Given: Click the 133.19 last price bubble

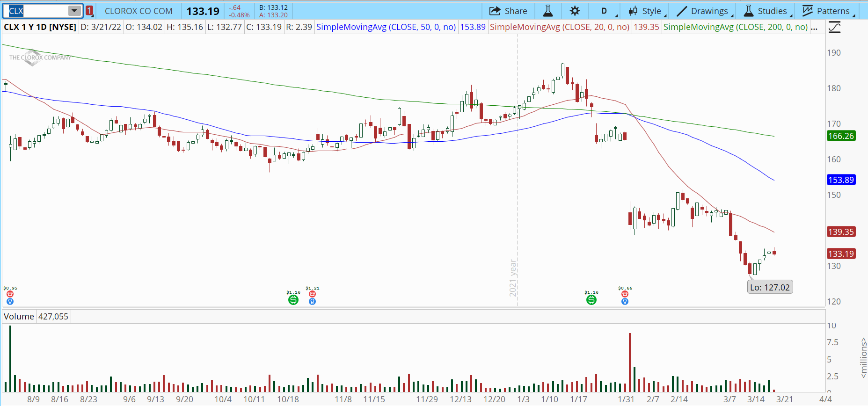Looking at the screenshot, I should pos(841,254).
